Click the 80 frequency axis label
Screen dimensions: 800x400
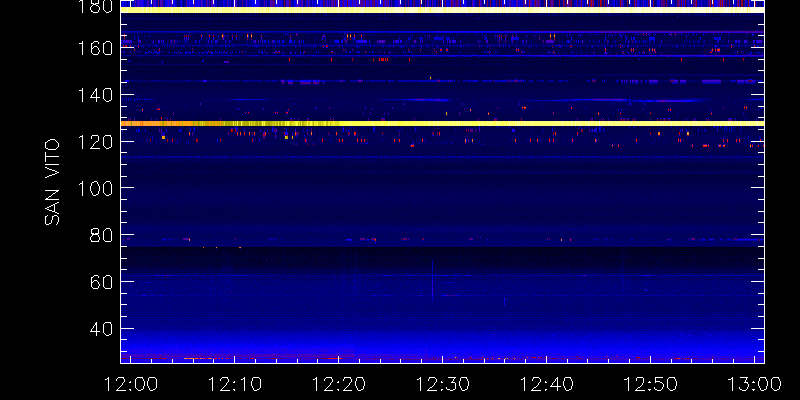101,235
